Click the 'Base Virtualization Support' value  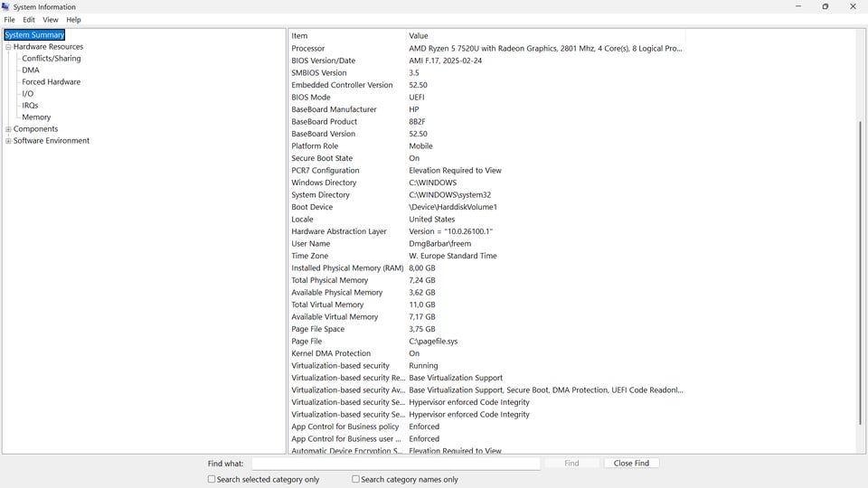click(456, 378)
